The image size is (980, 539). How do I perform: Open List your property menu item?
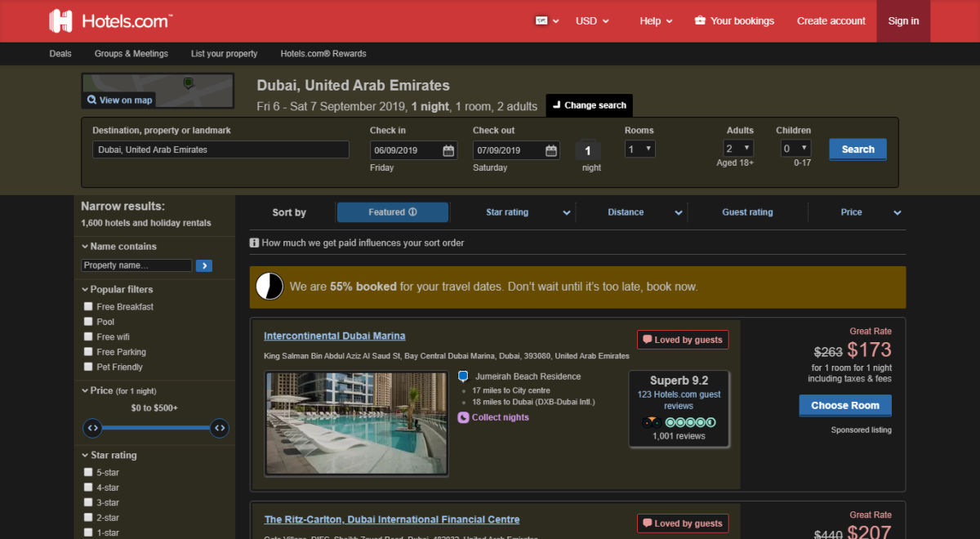click(x=225, y=54)
